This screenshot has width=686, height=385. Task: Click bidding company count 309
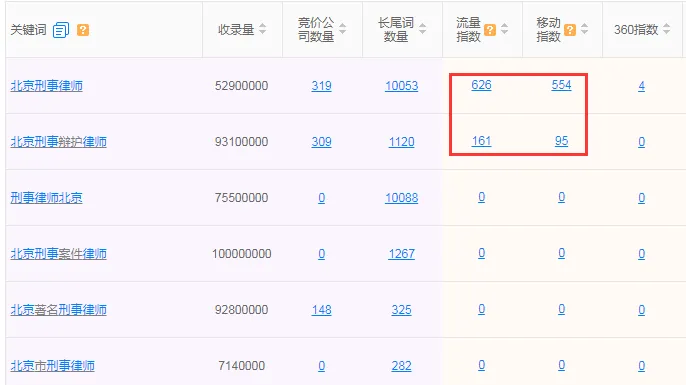(322, 142)
